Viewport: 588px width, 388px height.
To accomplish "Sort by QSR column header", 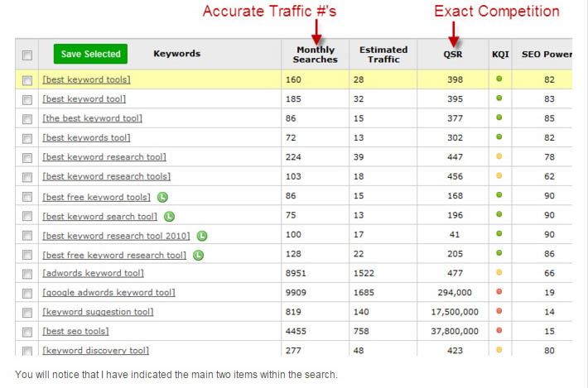I will click(x=453, y=55).
